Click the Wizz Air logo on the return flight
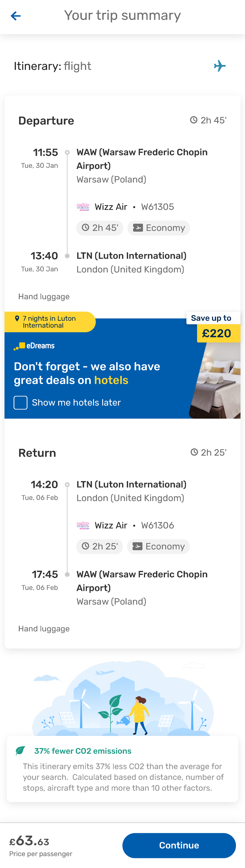This screenshot has width=245, height=868. pos(83,525)
